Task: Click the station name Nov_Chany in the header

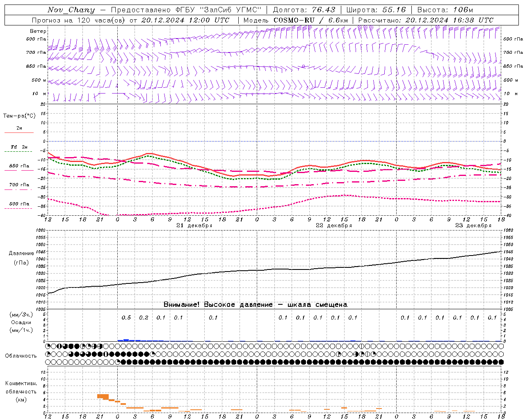Action: [x=71, y=10]
